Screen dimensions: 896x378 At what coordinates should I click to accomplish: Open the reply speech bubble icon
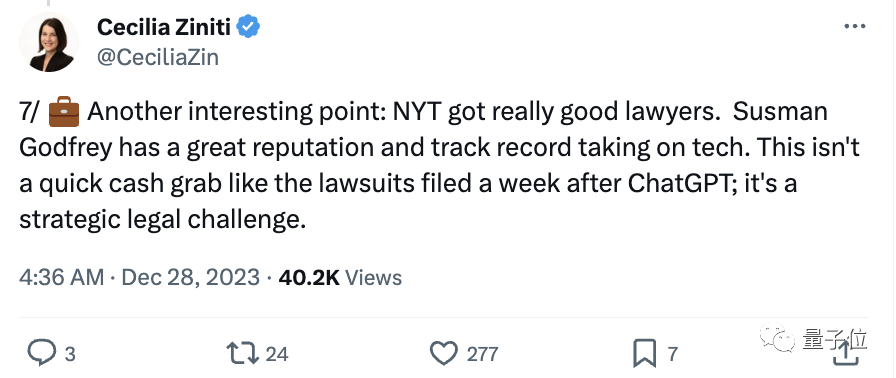(x=42, y=353)
